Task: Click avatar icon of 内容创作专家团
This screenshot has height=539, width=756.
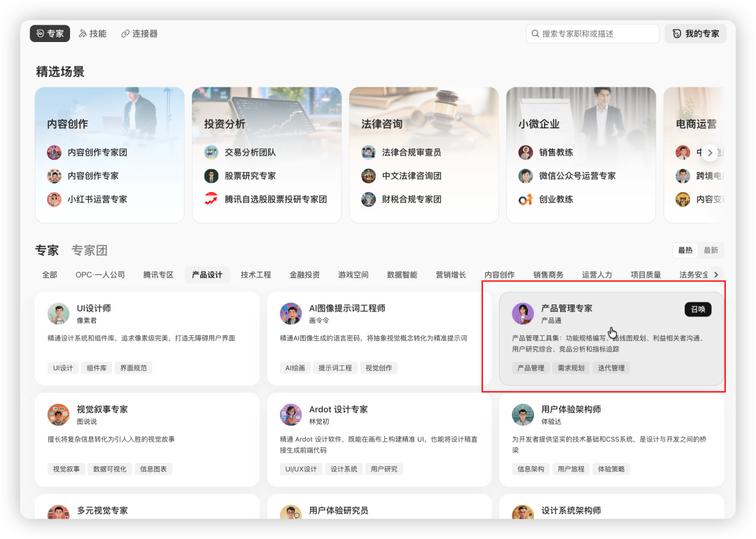Action: click(x=54, y=153)
